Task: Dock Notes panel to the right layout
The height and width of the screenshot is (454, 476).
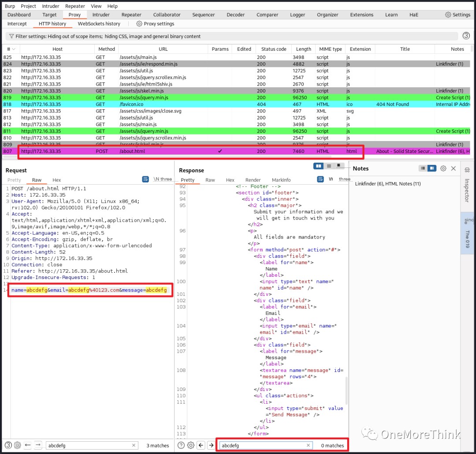Action: (431, 168)
